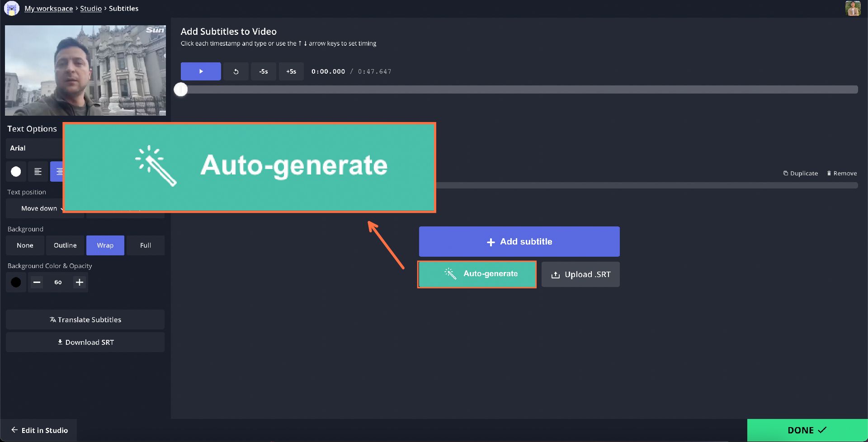
Task: Skip forward using the +5s button
Action: point(291,71)
